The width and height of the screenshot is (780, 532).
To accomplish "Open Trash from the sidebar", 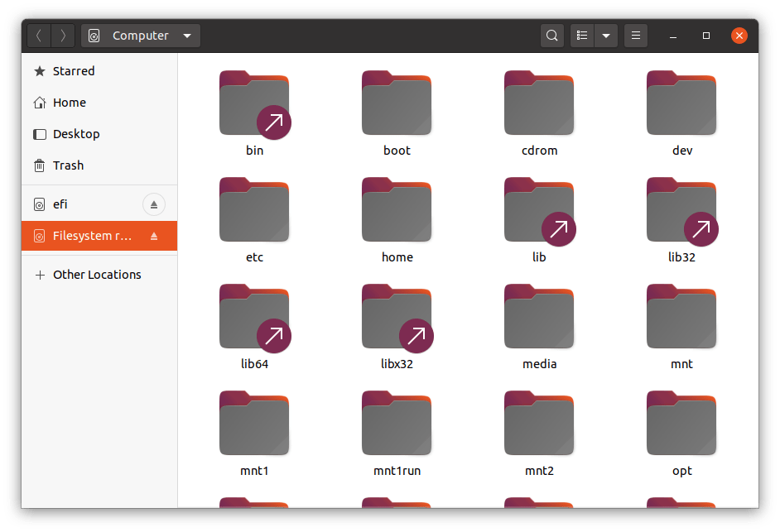I will coord(68,165).
